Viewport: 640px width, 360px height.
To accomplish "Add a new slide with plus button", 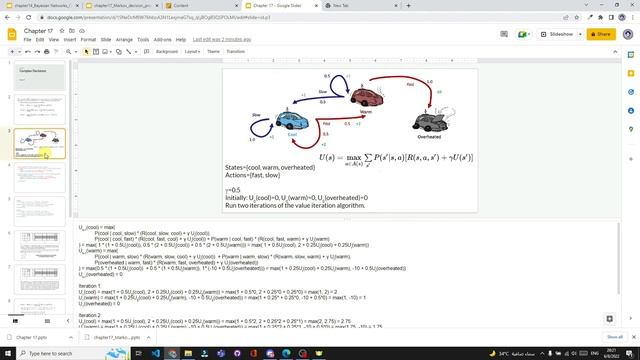I will coord(12,52).
